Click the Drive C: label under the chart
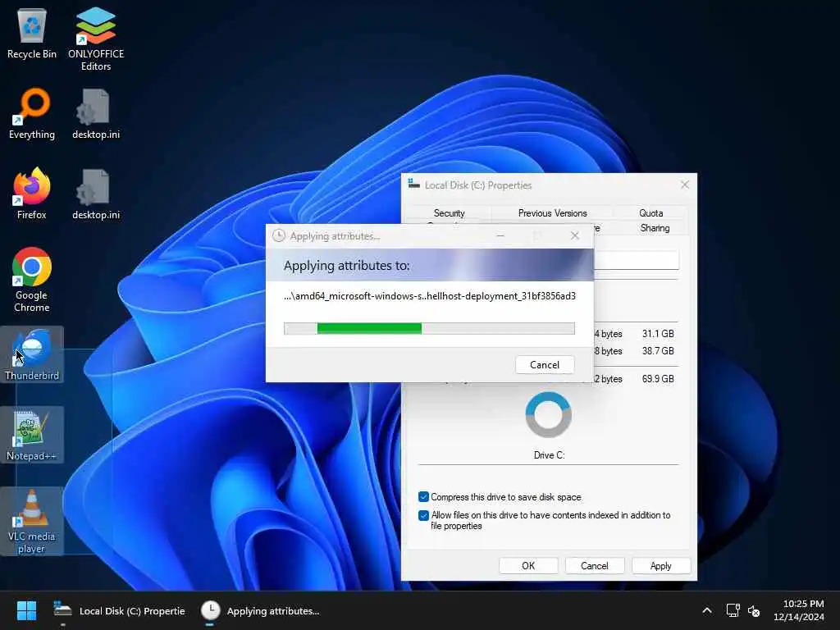This screenshot has width=840, height=630. coord(549,454)
